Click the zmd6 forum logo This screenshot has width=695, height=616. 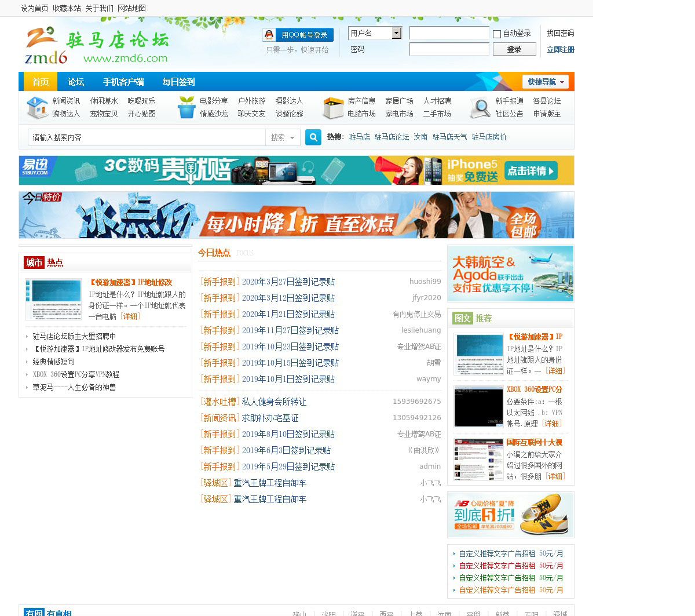point(96,45)
